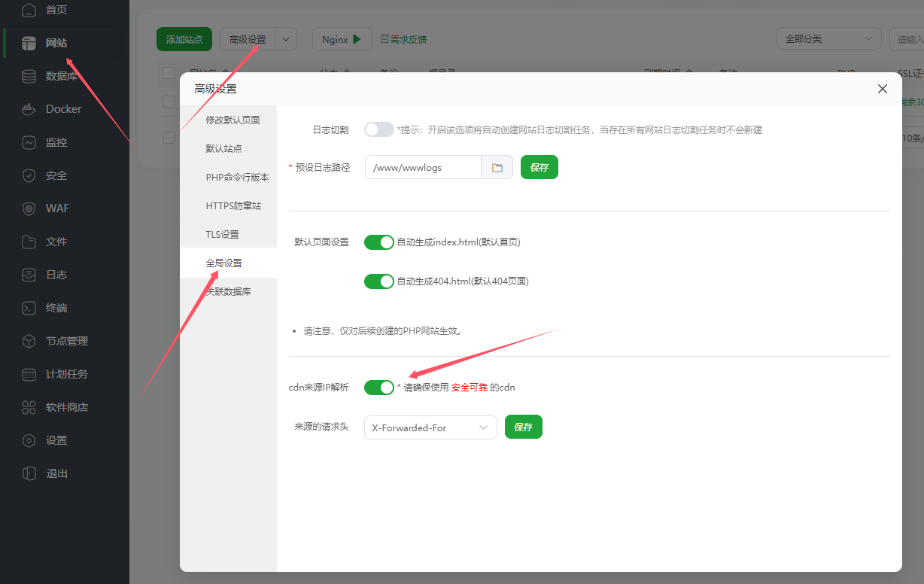This screenshot has height=584, width=924.
Task: Click the 文件 folder icon in sidebar
Action: (29, 242)
